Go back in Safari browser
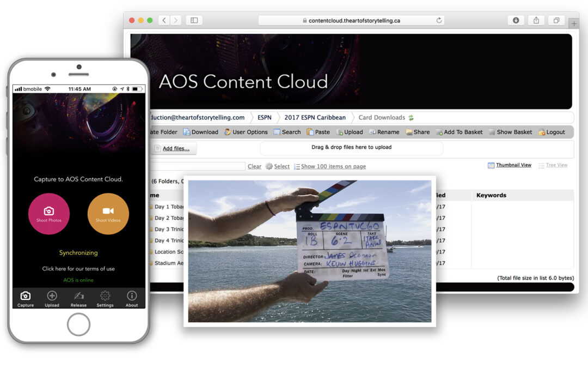588x368 pixels. (164, 20)
